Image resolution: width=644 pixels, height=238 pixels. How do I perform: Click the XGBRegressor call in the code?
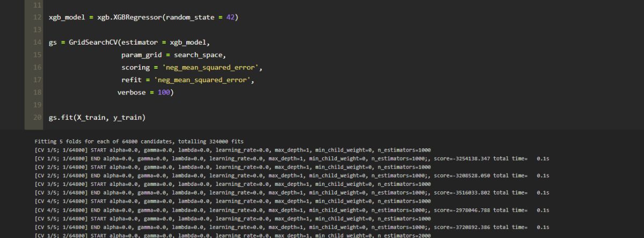coord(136,17)
